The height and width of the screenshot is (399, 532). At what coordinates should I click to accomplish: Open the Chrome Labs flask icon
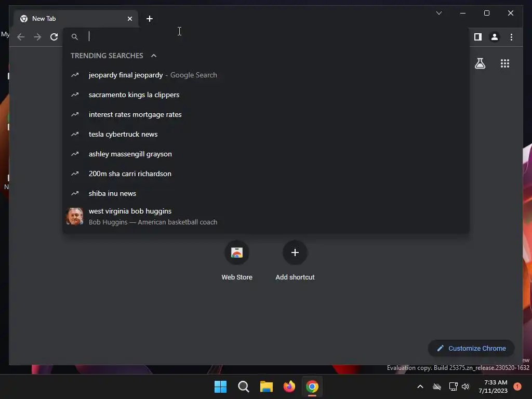point(480,63)
